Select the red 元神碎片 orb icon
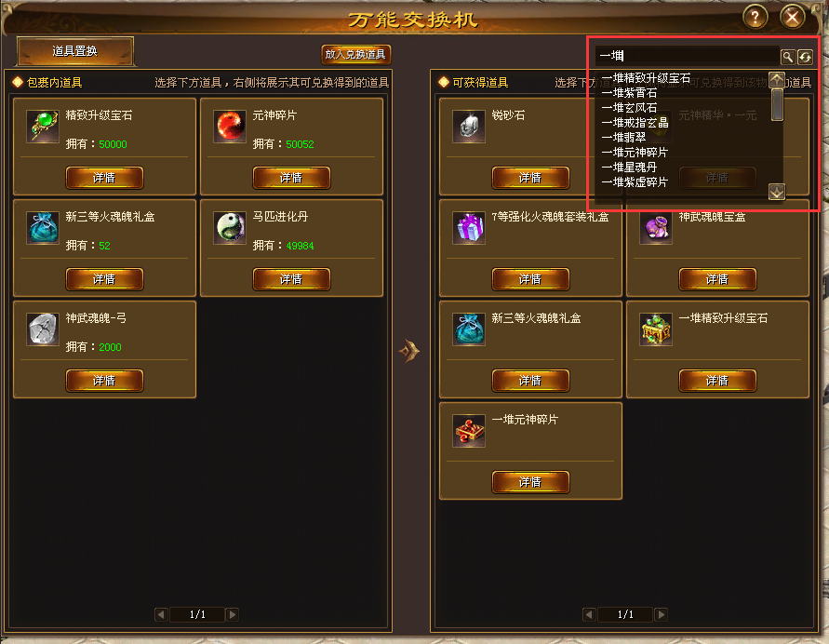829x644 pixels. 230,127
